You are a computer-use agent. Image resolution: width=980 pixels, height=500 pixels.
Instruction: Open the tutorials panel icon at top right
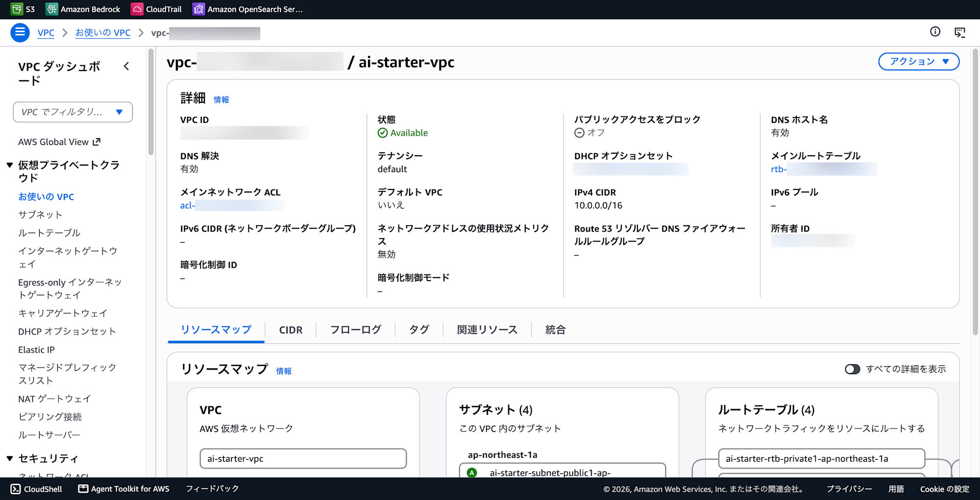(959, 32)
